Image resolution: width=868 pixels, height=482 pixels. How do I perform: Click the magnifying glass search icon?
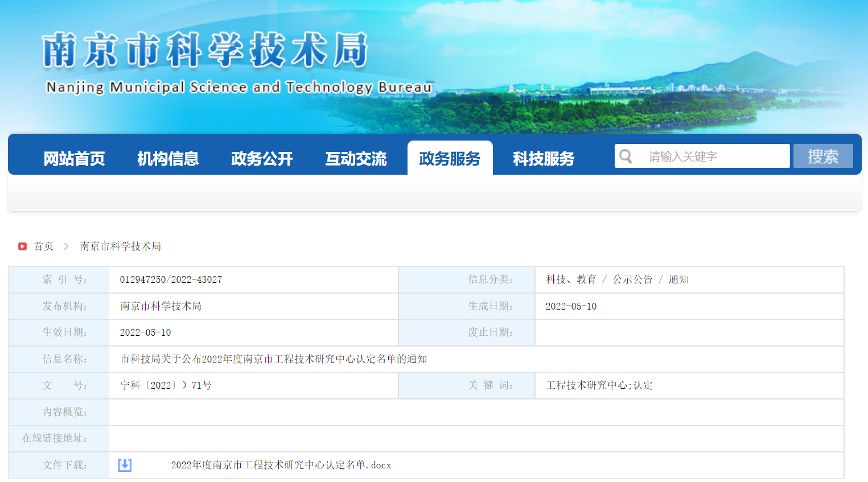[x=627, y=155]
